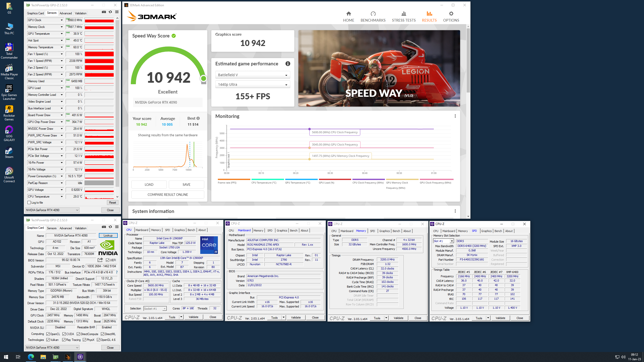Image resolution: width=644 pixels, height=362 pixels.
Task: Switch to the Advanced tab in GPU-Z Sensors
Action: (x=66, y=13)
